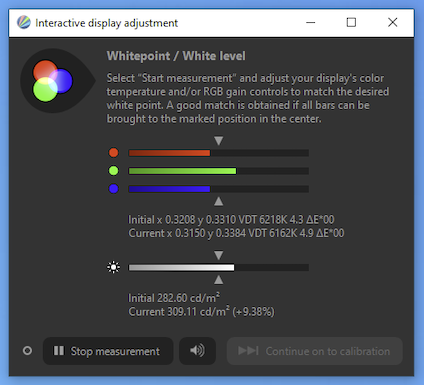
Task: Click the Stop measurement button
Action: 108,351
